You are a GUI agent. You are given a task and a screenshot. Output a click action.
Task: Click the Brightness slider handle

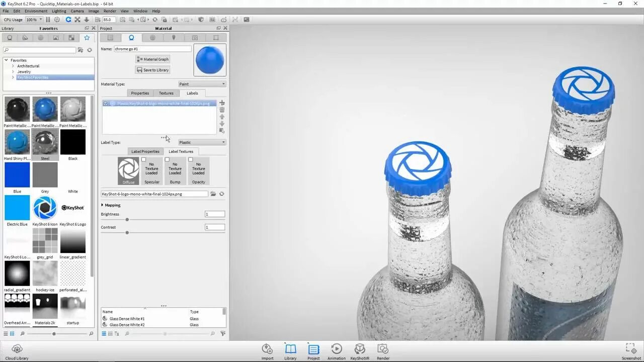tap(127, 220)
